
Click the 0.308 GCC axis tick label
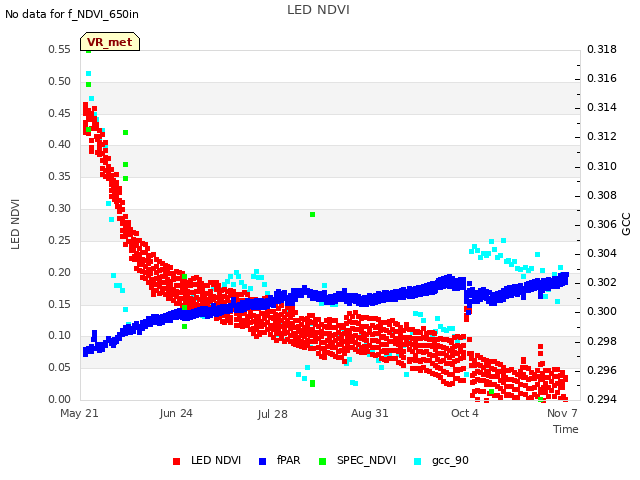tap(602, 196)
